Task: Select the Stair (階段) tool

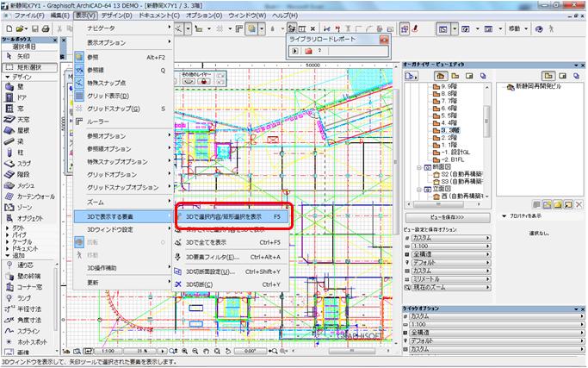Action: (x=23, y=173)
